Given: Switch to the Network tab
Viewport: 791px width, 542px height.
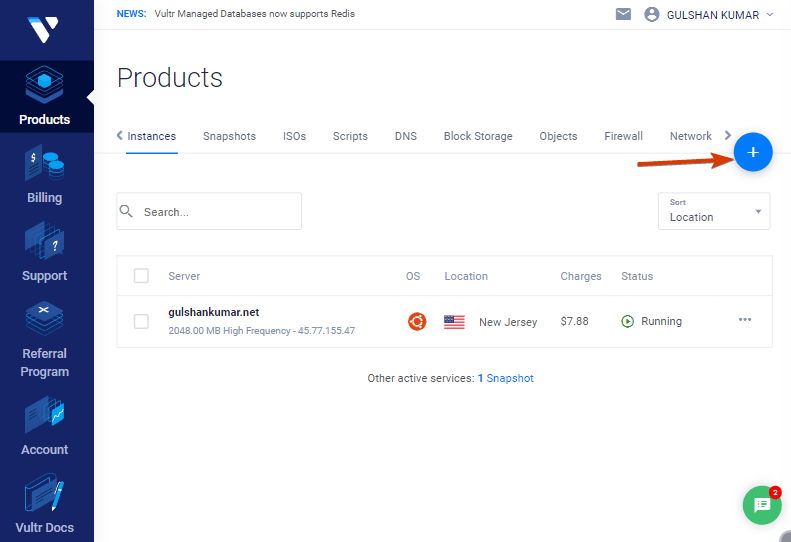Looking at the screenshot, I should (x=691, y=136).
